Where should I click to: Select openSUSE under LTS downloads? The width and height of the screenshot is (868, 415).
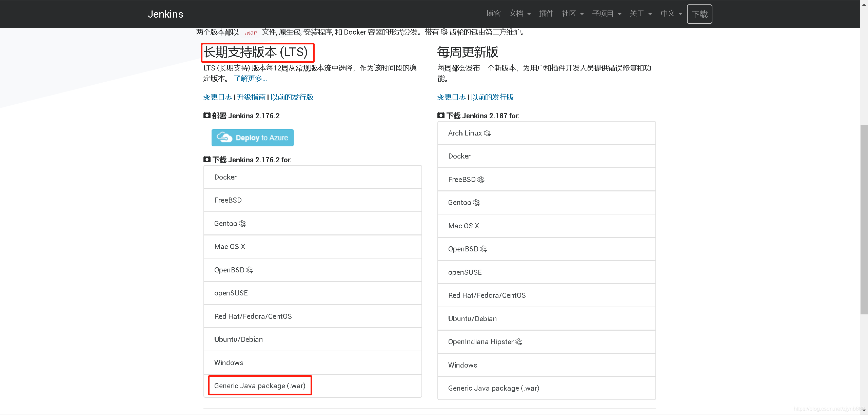pyautogui.click(x=313, y=293)
